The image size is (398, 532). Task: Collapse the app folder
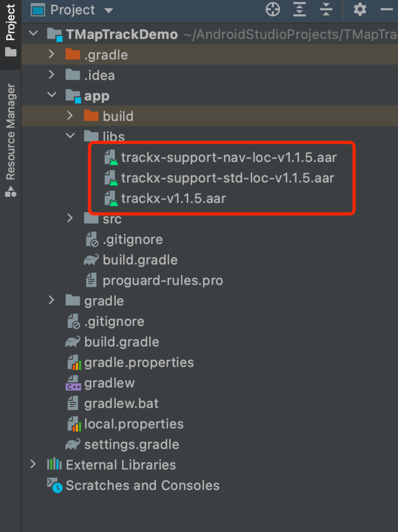pos(52,95)
